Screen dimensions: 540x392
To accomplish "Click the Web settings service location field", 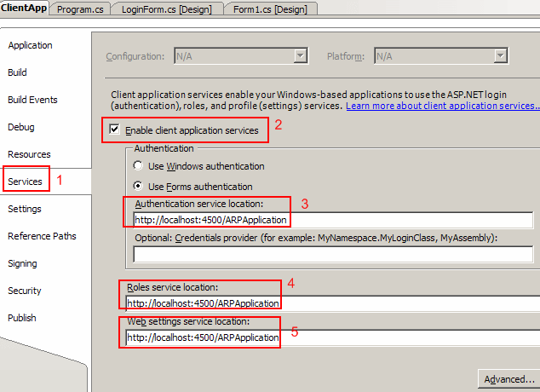I will pos(332,337).
